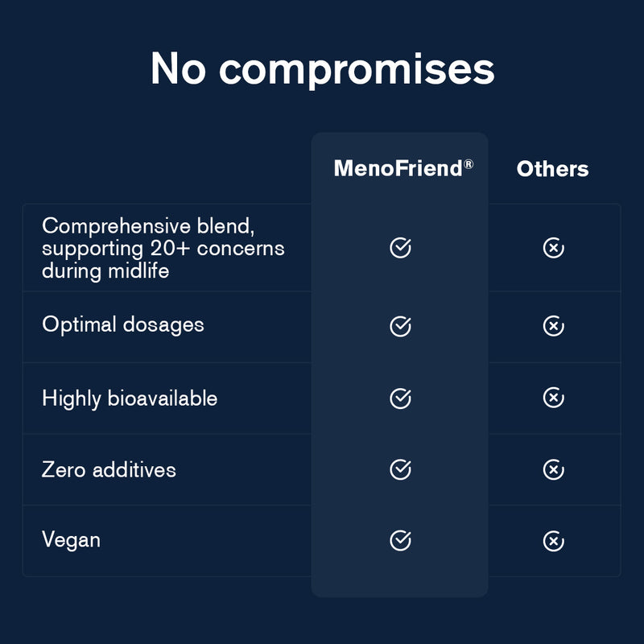Select the Others column header
Screen dimensions: 644x644
pyautogui.click(x=552, y=169)
